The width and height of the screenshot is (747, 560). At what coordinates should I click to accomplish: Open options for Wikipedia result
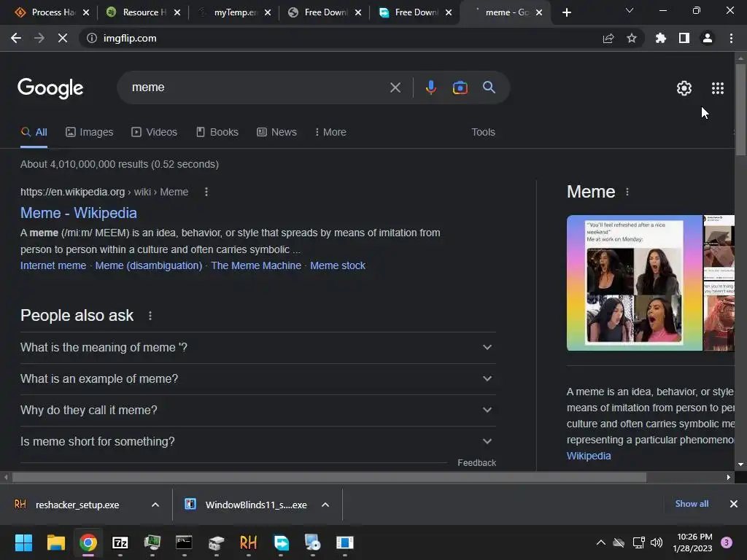pyautogui.click(x=206, y=192)
